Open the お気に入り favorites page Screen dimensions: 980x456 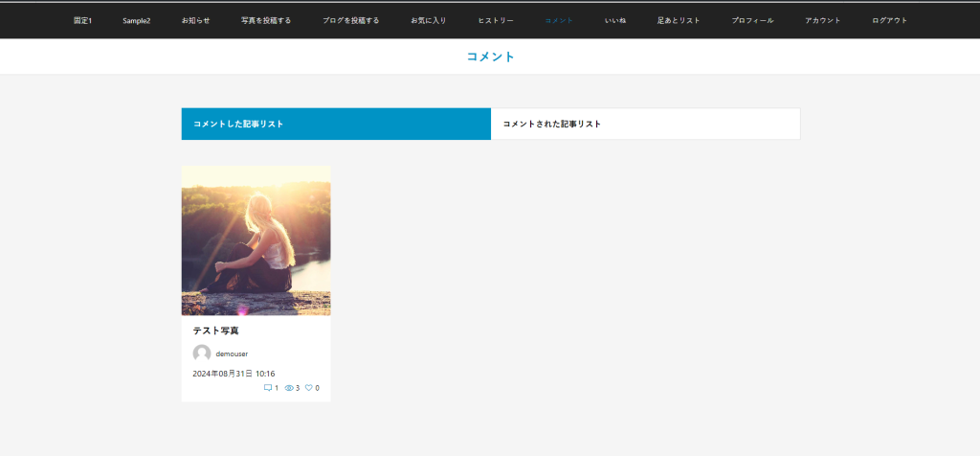[x=429, y=20]
